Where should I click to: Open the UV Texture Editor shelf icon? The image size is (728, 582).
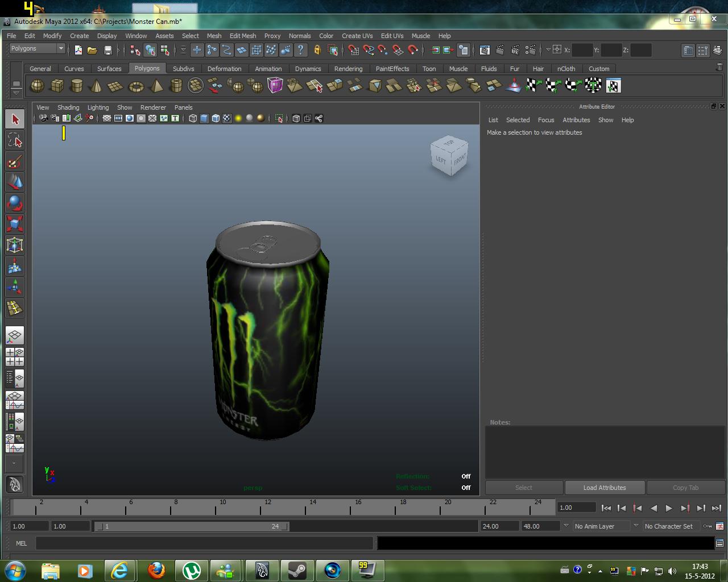[613, 86]
